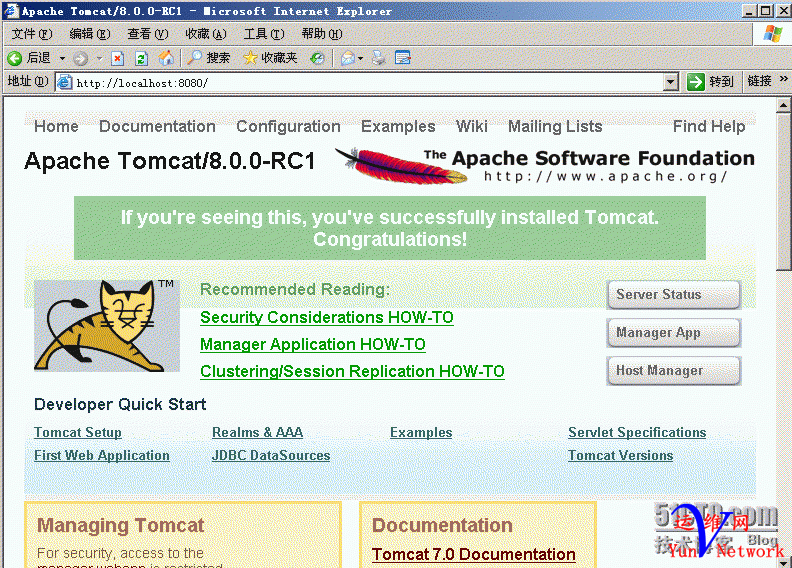The width and height of the screenshot is (792, 568).
Task: Open the Examples link in the top navigation
Action: pos(398,126)
